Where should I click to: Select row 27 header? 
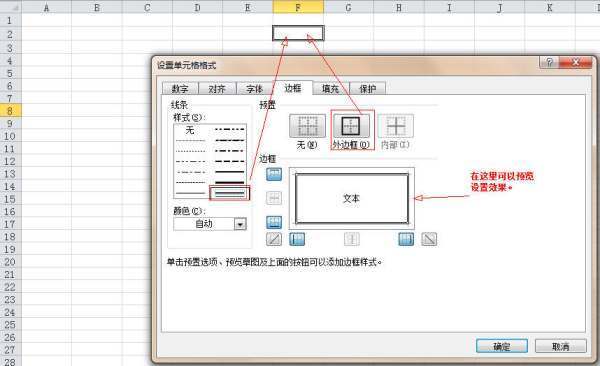pos(10,350)
